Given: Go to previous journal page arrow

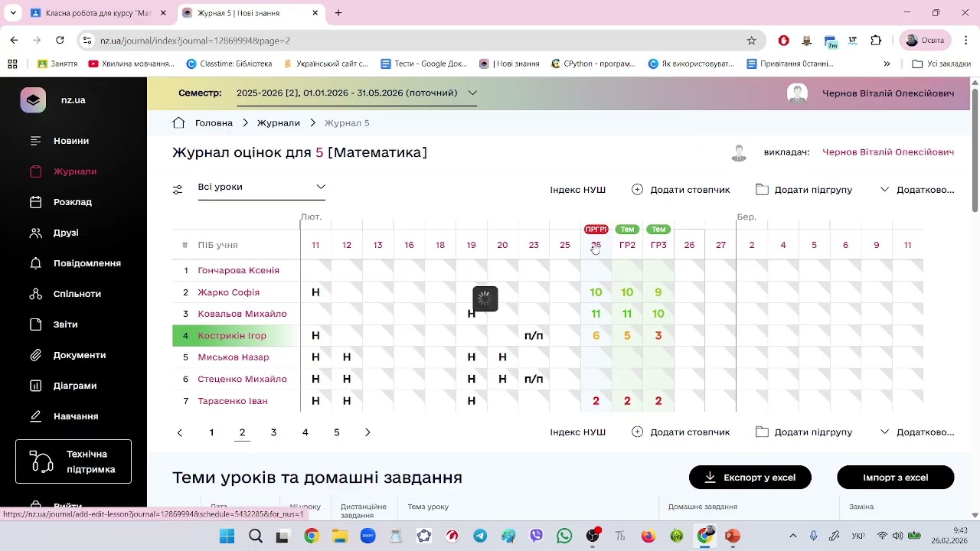Looking at the screenshot, I should (x=180, y=432).
